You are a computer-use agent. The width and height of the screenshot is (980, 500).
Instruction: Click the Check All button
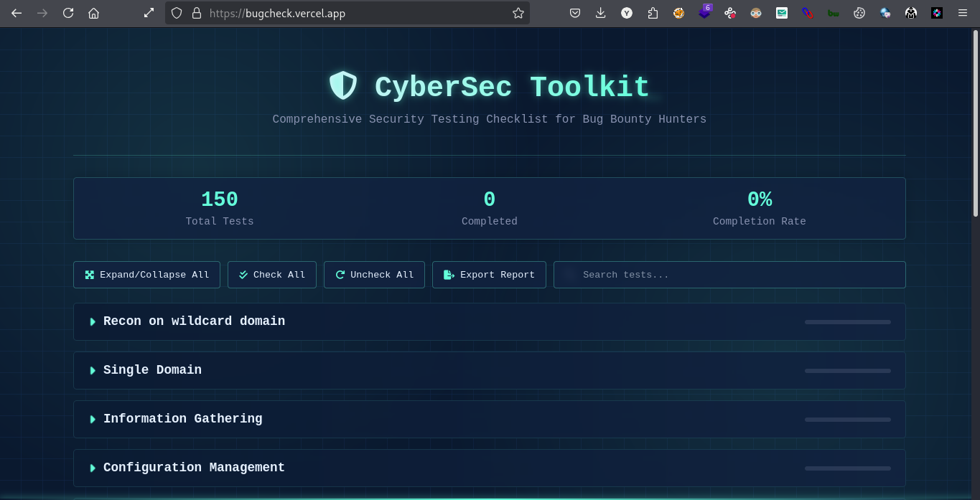click(x=272, y=275)
